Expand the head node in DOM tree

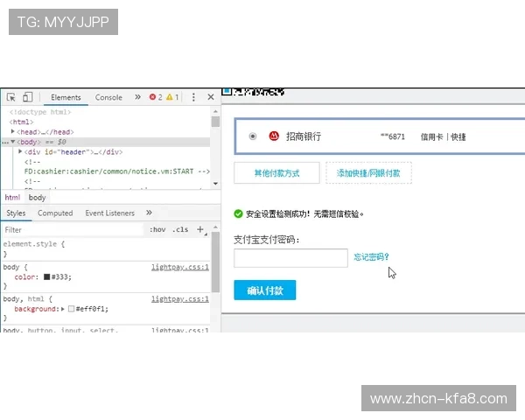[13, 131]
